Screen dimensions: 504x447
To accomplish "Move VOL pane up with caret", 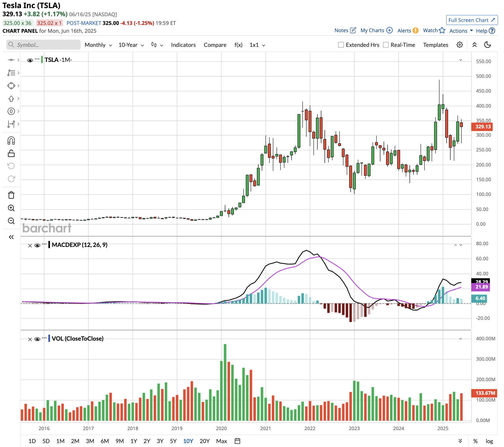I will click(460, 339).
